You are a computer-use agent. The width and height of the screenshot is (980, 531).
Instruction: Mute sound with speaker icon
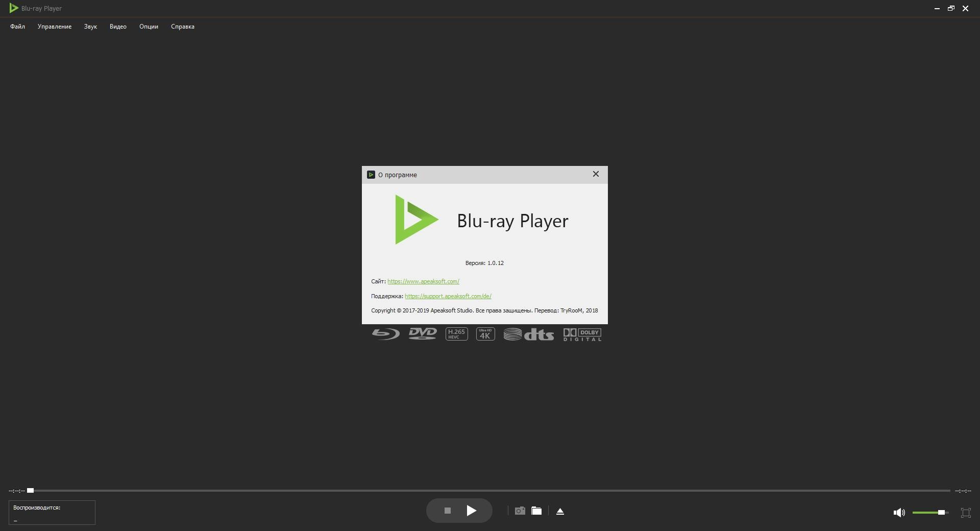(x=899, y=513)
